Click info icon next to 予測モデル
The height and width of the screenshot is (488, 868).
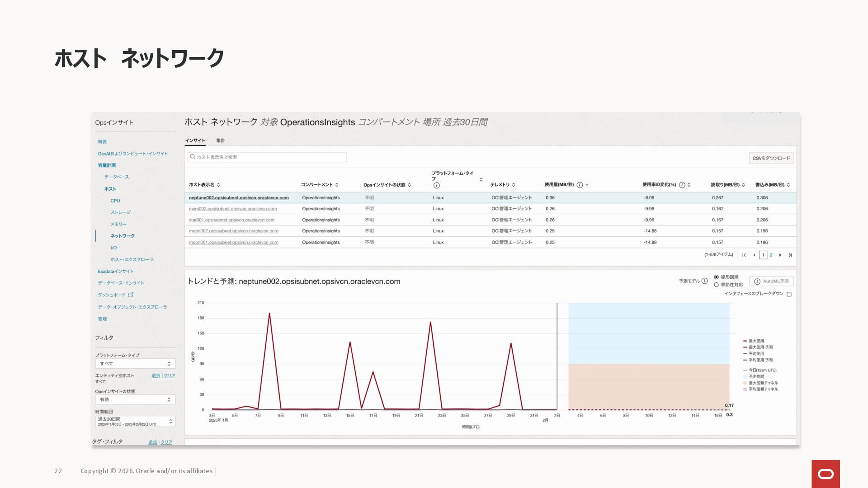704,281
